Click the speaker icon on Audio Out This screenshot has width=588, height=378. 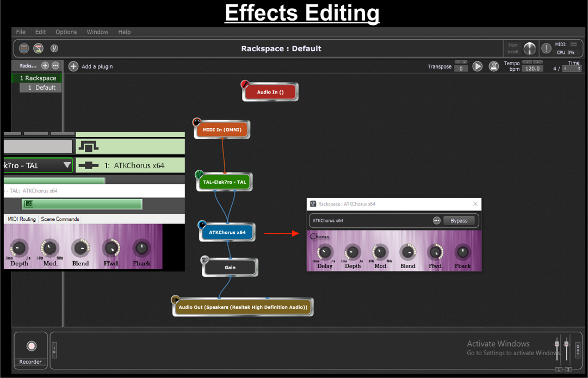pos(175,300)
